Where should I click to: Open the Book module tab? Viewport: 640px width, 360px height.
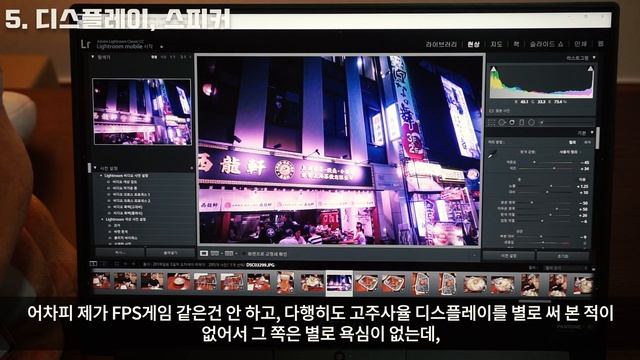(x=516, y=44)
